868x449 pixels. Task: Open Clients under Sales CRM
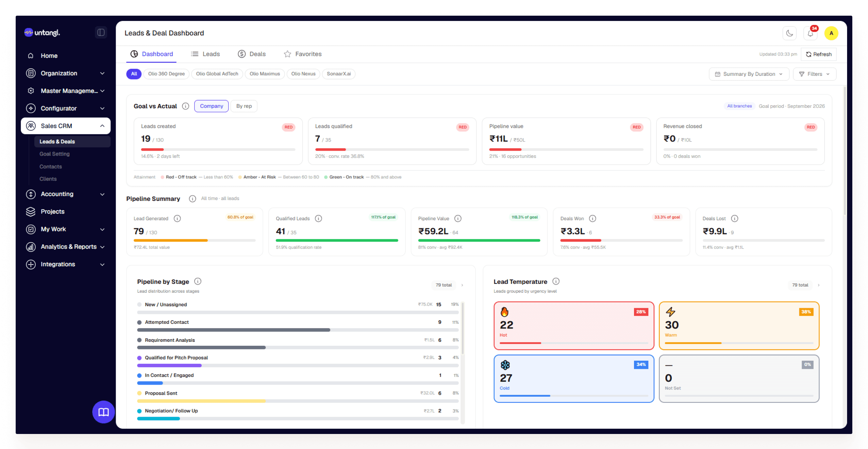48,179
